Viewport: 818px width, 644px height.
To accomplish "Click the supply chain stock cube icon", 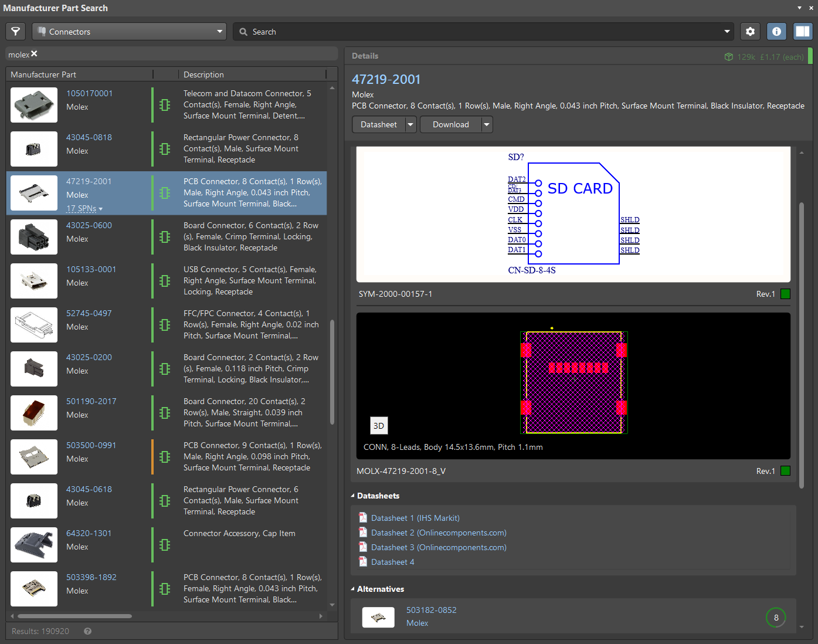I will pyautogui.click(x=729, y=57).
